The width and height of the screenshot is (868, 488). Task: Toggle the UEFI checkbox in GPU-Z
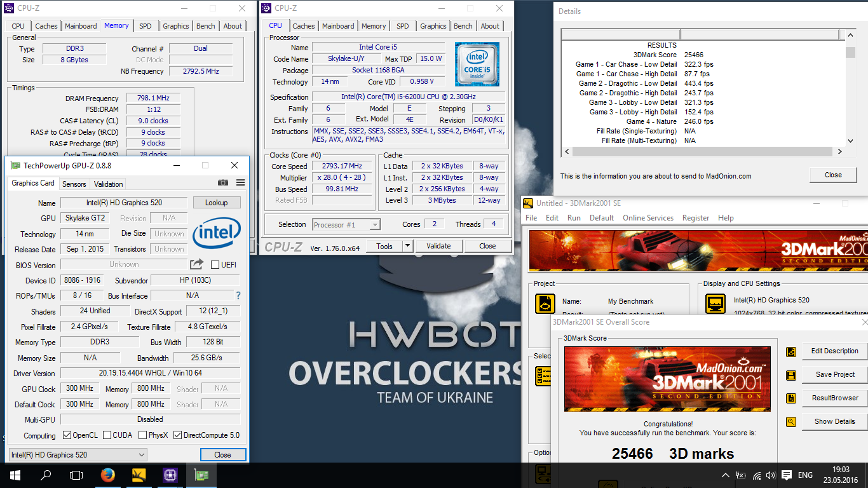[x=215, y=264]
